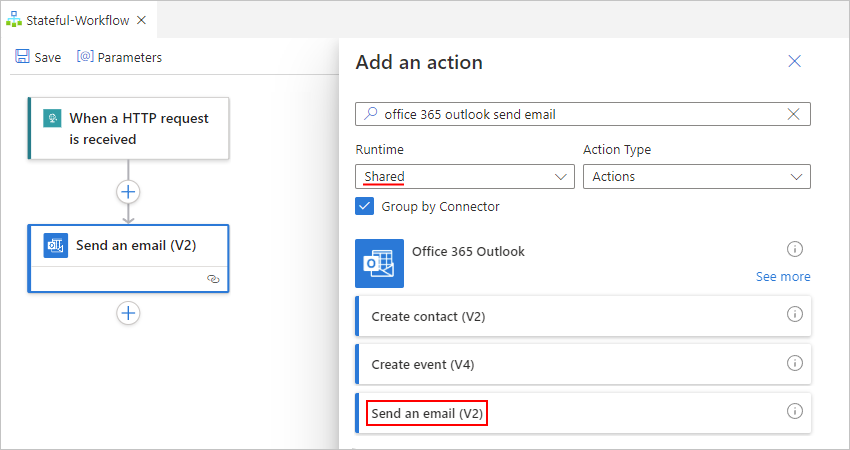Click the Outlook icon on Send an email node
The height and width of the screenshot is (450, 850).
[56, 246]
